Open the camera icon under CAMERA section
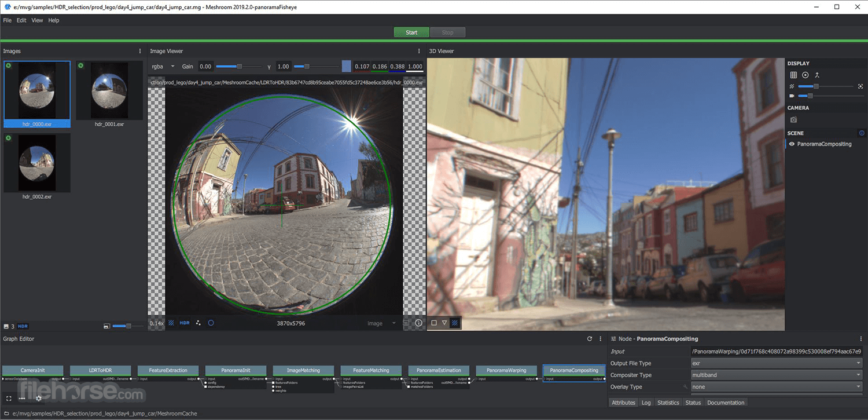This screenshot has width=868, height=420. coord(793,120)
